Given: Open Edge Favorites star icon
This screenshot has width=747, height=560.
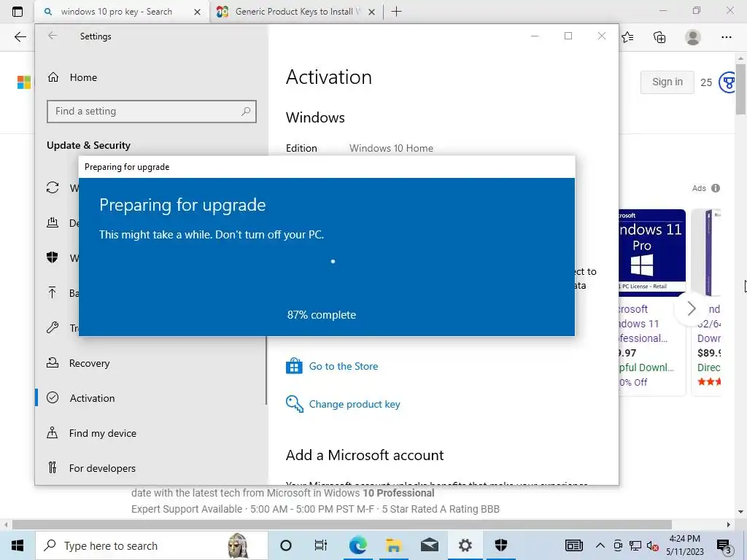Looking at the screenshot, I should (x=627, y=37).
